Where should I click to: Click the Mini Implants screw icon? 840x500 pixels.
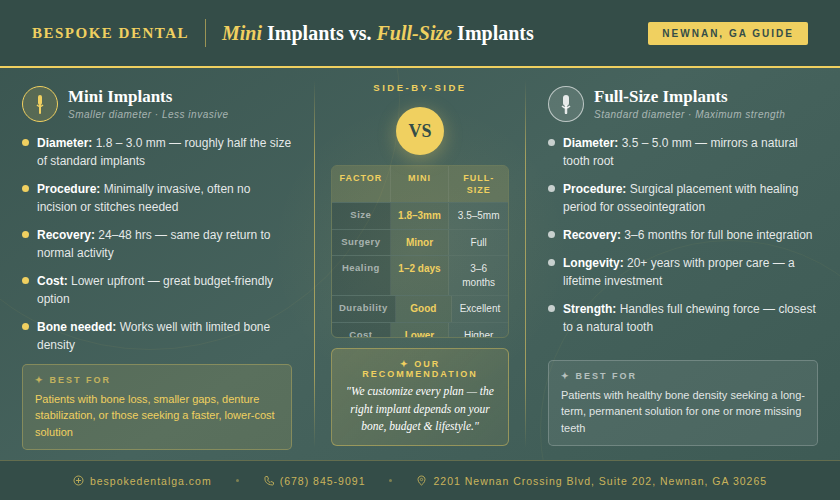pyautogui.click(x=40, y=103)
